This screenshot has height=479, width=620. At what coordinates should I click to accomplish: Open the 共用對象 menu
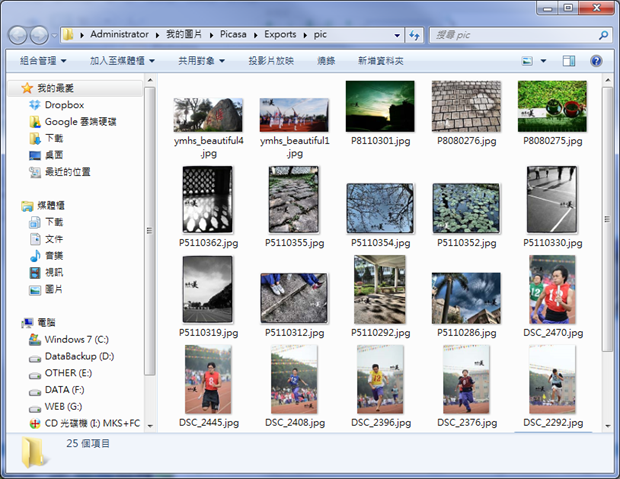pyautogui.click(x=201, y=61)
